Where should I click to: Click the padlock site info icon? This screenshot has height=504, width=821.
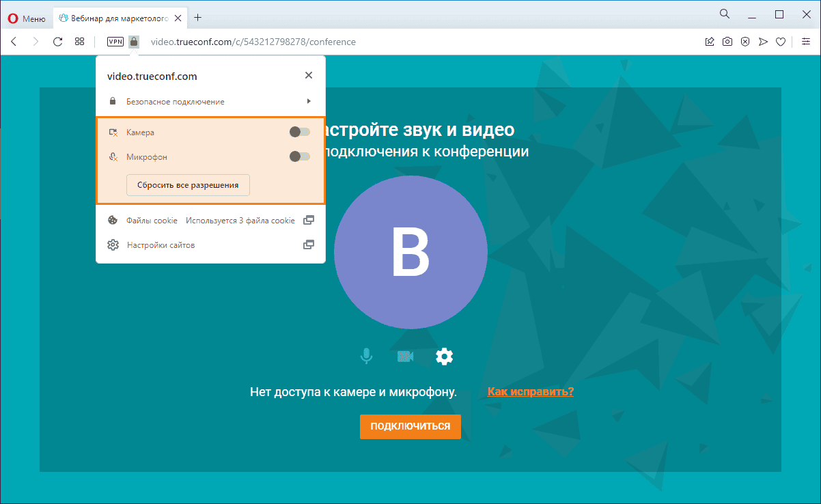click(134, 42)
